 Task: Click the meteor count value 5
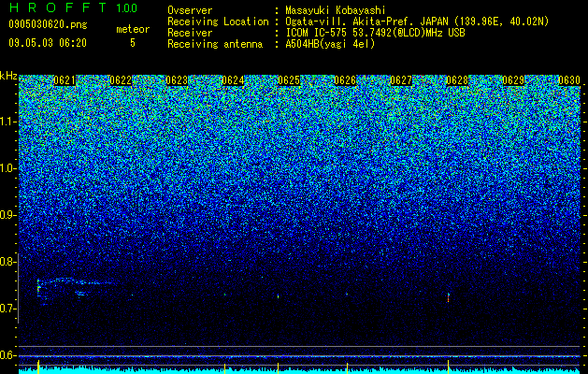(133, 43)
